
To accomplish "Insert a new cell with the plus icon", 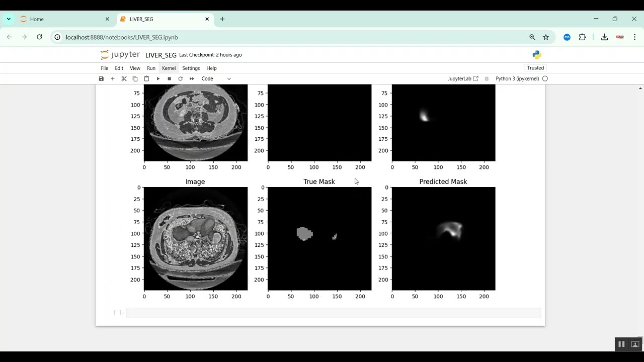I will 113,78.
